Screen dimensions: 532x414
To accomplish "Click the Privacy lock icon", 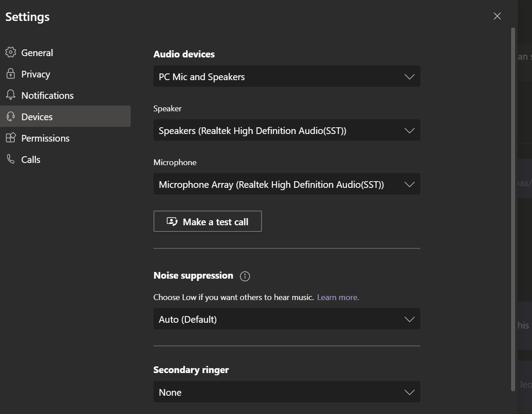I will [11, 74].
